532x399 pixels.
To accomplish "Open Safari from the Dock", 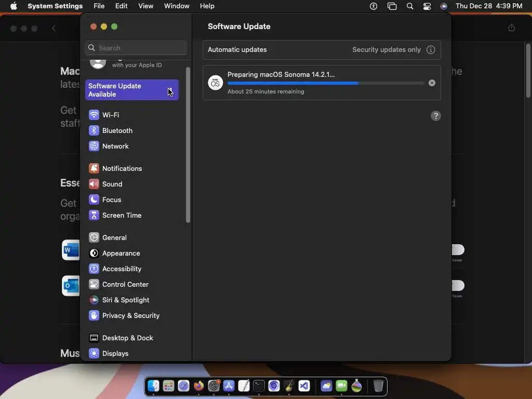I will (183, 386).
